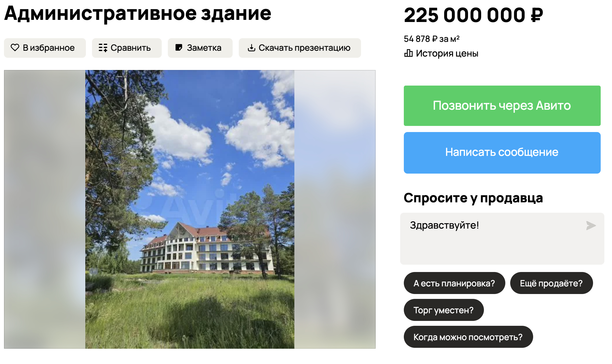612x364 pixels.
Task: Open История цены link
Action: pos(441,53)
